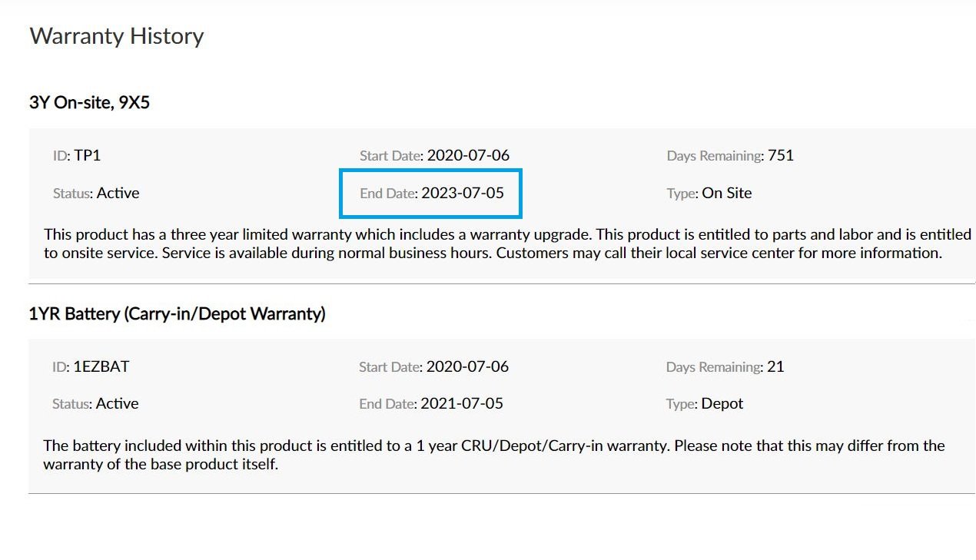The image size is (976, 560).
Task: Select the 3Y On-site, 9X5 warranty title
Action: point(89,102)
